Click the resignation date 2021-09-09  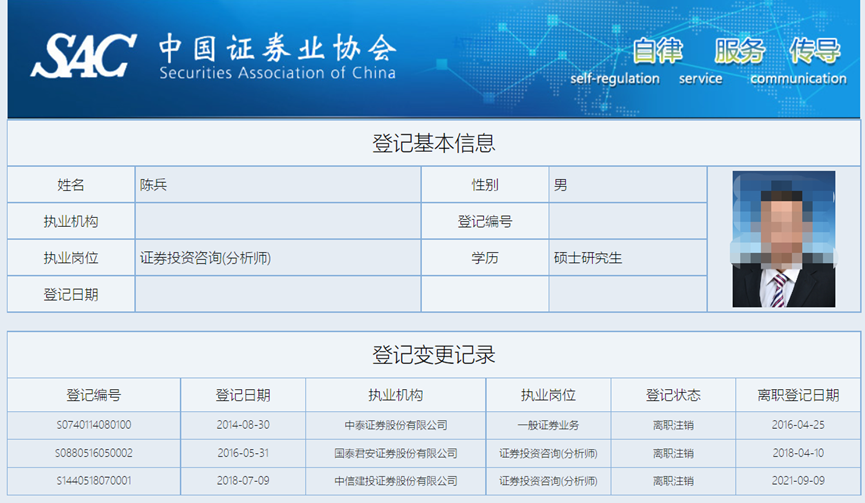(x=798, y=480)
